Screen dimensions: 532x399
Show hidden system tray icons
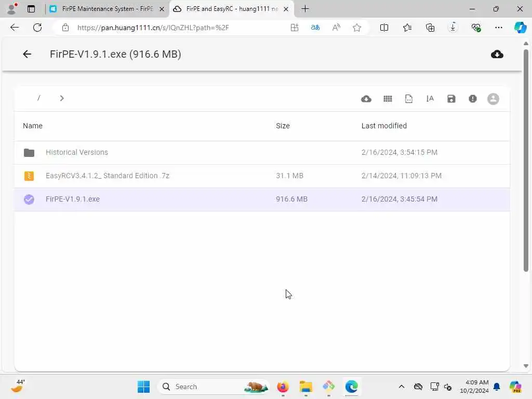click(402, 387)
